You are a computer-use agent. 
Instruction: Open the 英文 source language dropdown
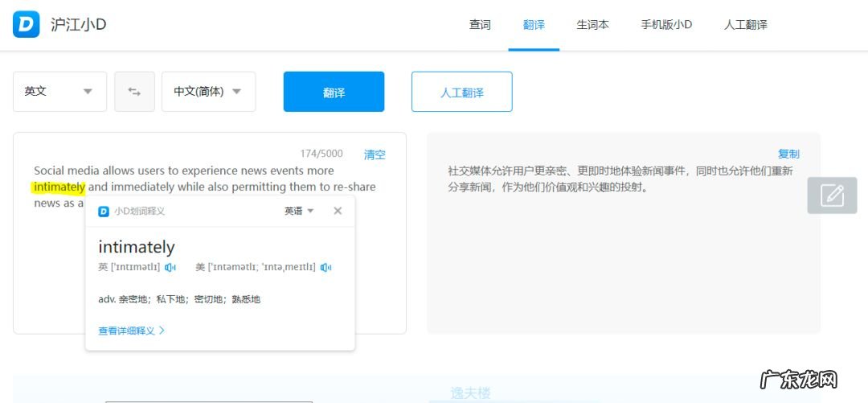point(59,92)
